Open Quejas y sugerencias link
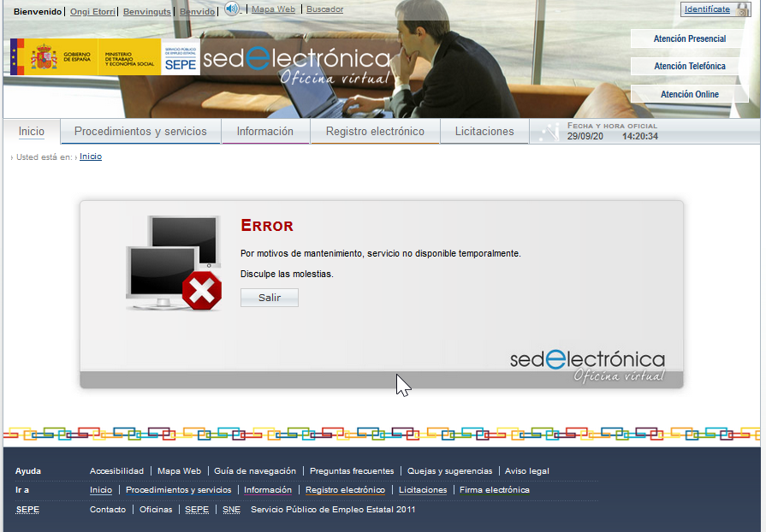 pos(450,471)
